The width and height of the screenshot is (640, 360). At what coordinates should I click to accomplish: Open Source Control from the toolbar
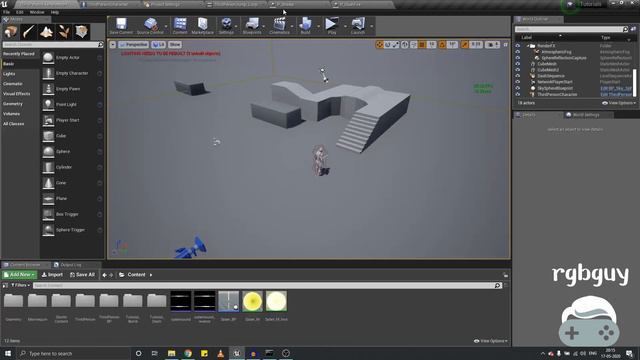(x=150, y=26)
